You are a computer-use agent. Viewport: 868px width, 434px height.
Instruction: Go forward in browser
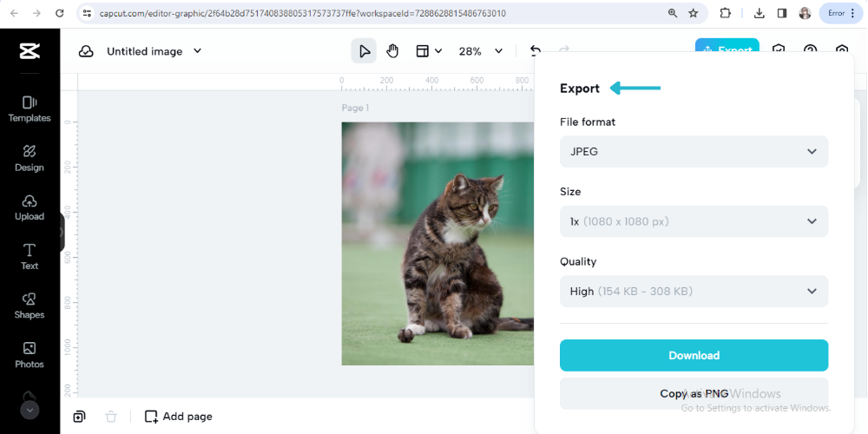36,13
